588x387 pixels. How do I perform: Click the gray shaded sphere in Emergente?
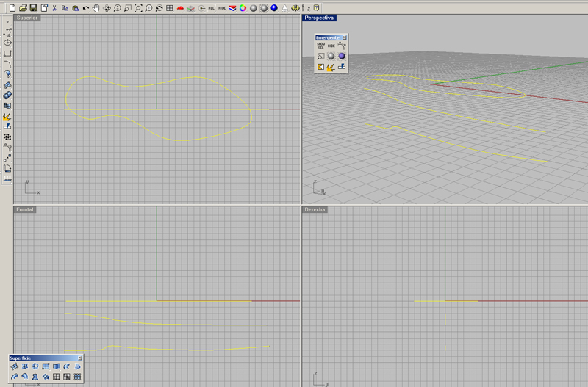coord(331,57)
